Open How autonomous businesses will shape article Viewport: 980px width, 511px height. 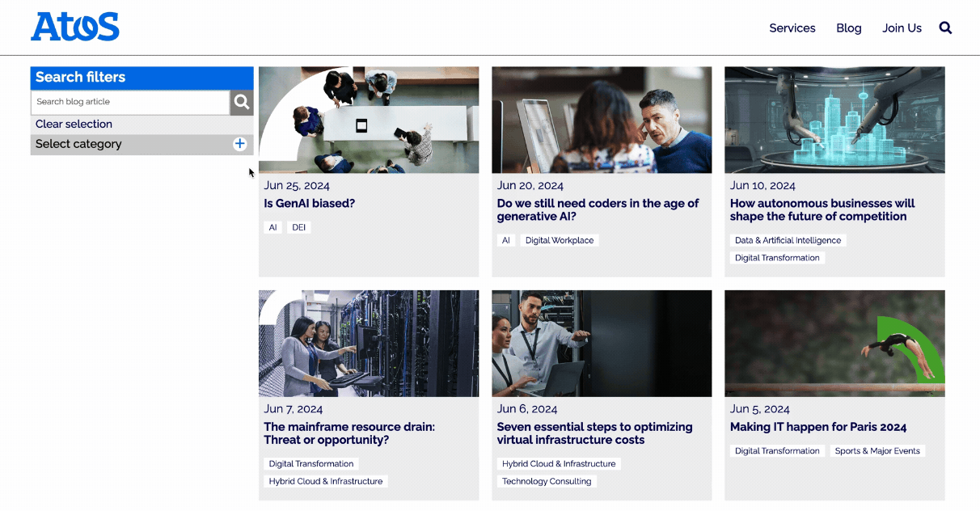click(822, 209)
